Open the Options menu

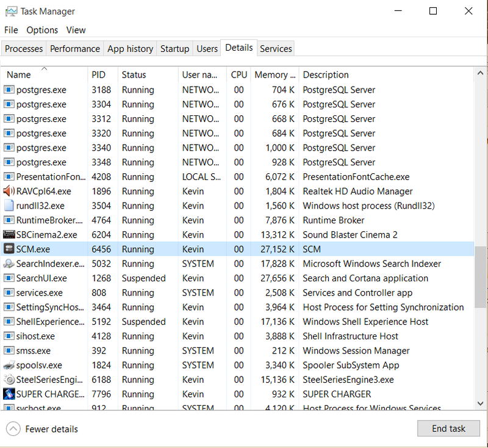pos(42,30)
